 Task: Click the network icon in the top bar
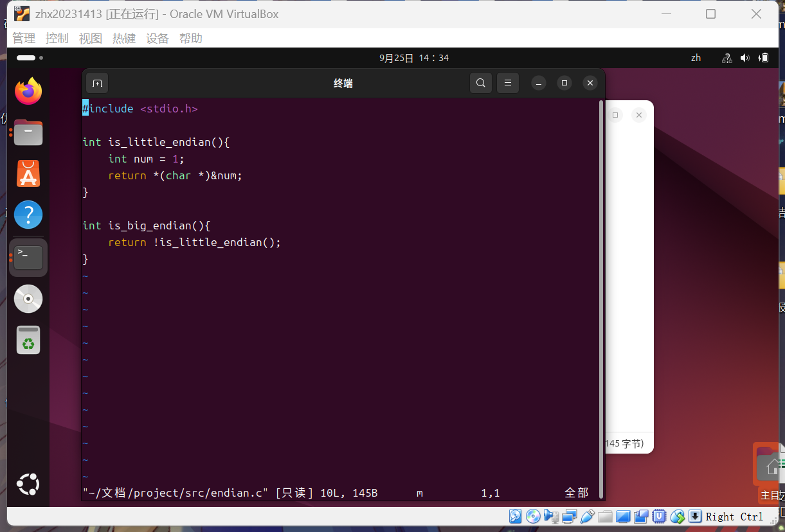click(727, 58)
